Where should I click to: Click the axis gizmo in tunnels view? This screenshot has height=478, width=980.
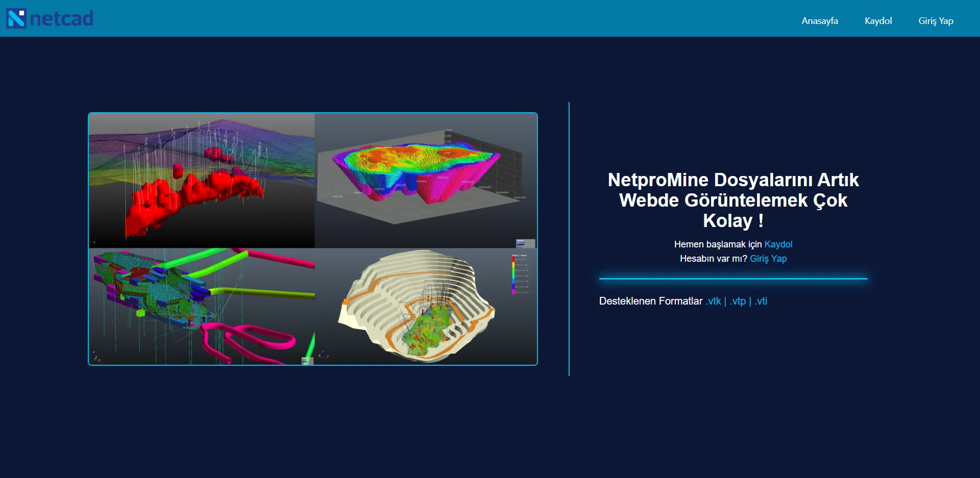click(95, 357)
